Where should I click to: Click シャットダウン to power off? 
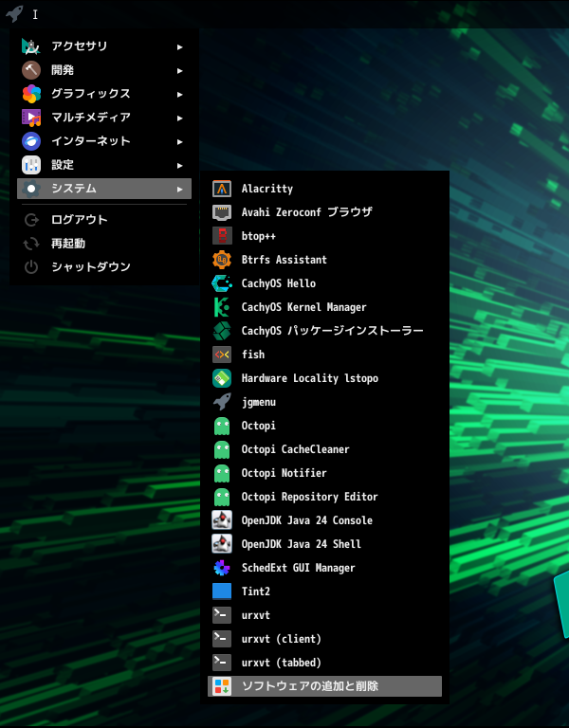coord(91,267)
